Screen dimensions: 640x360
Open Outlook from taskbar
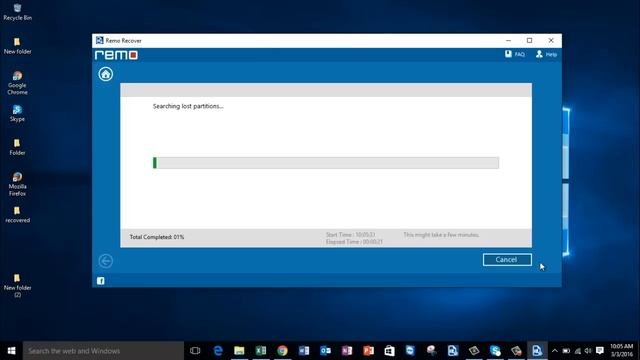(325, 351)
